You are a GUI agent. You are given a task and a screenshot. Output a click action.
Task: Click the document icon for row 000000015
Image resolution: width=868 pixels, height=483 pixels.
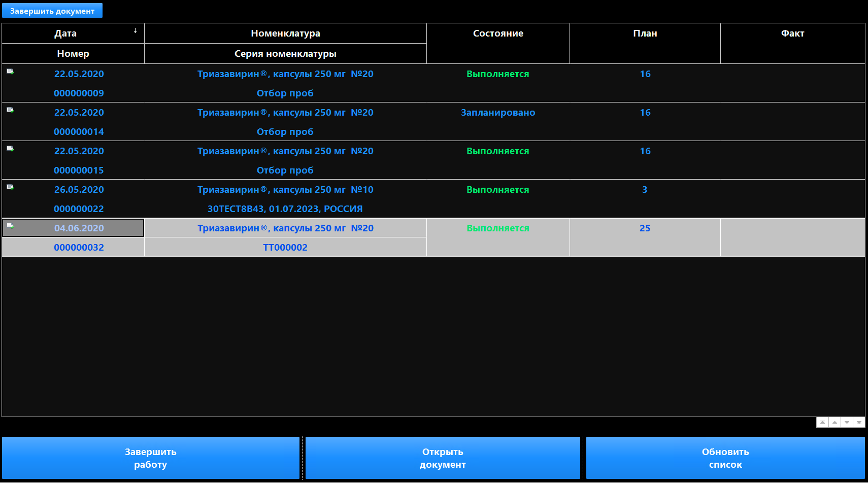click(10, 149)
